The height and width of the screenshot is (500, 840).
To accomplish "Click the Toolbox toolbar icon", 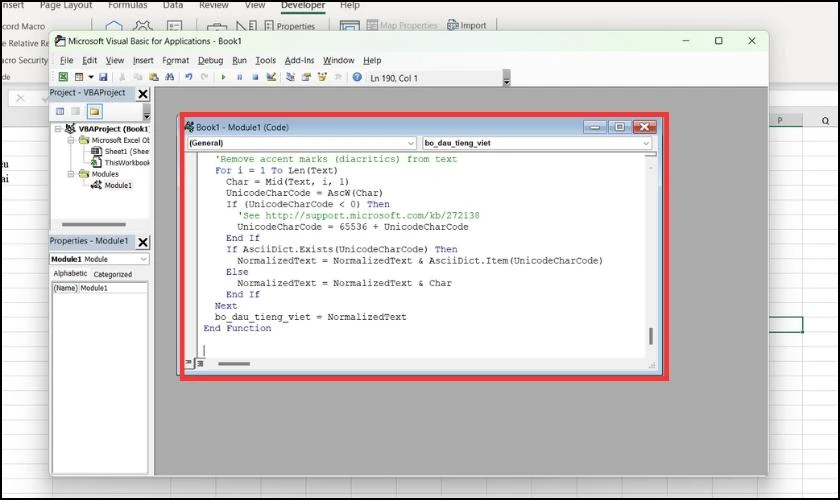I will pyautogui.click(x=338, y=77).
